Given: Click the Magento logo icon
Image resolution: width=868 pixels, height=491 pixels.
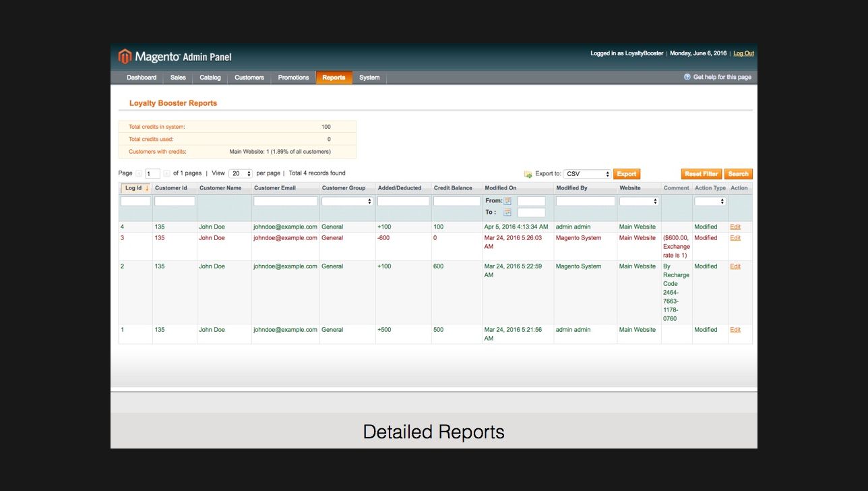Looking at the screenshot, I should [125, 57].
